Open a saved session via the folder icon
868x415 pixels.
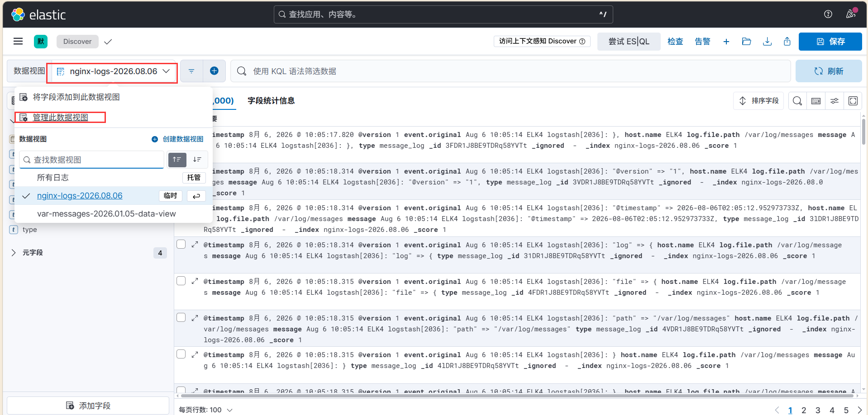pos(747,42)
